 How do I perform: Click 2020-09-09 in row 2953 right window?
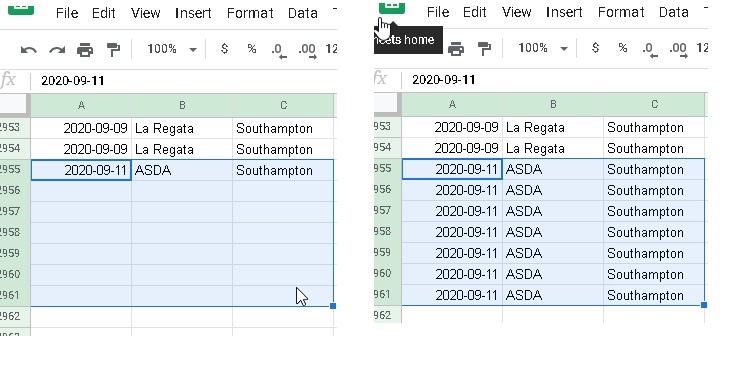(x=452, y=128)
